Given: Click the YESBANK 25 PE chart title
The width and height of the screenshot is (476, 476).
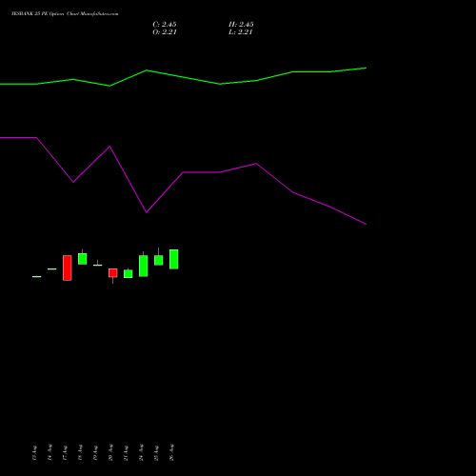Looking at the screenshot, I should tap(65, 14).
